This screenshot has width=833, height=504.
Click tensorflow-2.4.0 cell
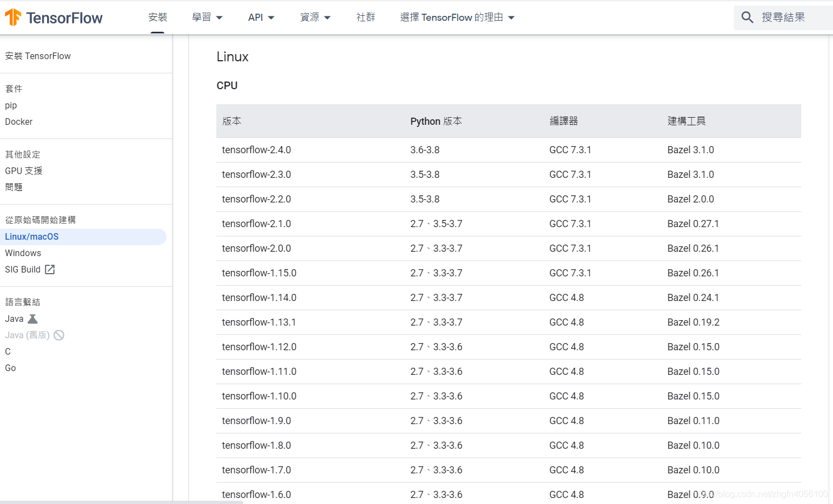[256, 150]
